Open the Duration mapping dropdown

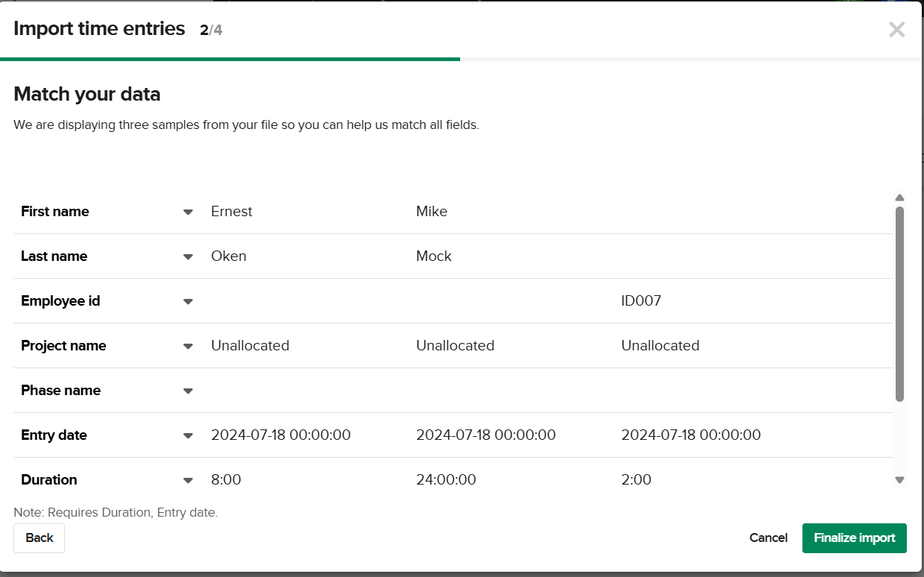[x=187, y=480]
